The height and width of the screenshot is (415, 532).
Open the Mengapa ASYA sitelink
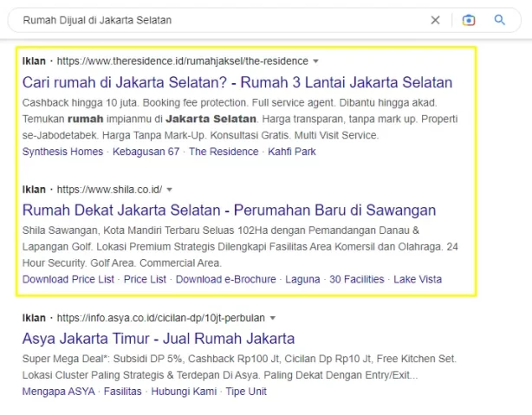click(x=58, y=392)
